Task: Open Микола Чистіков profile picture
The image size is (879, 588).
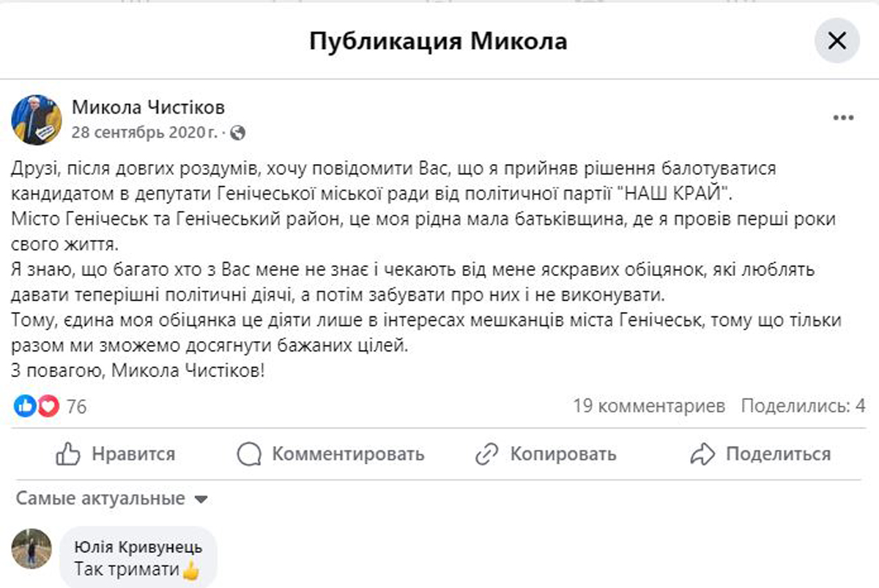Action: click(36, 119)
